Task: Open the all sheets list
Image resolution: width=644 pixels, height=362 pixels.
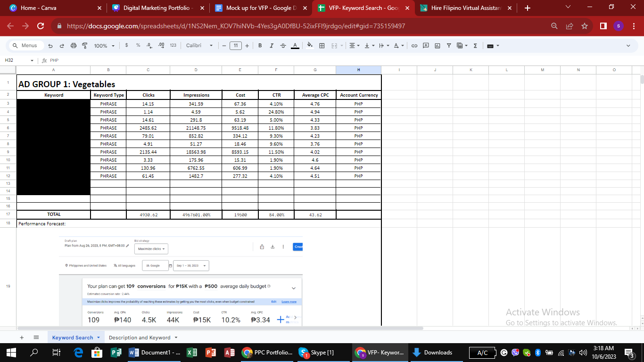Action: [36, 337]
